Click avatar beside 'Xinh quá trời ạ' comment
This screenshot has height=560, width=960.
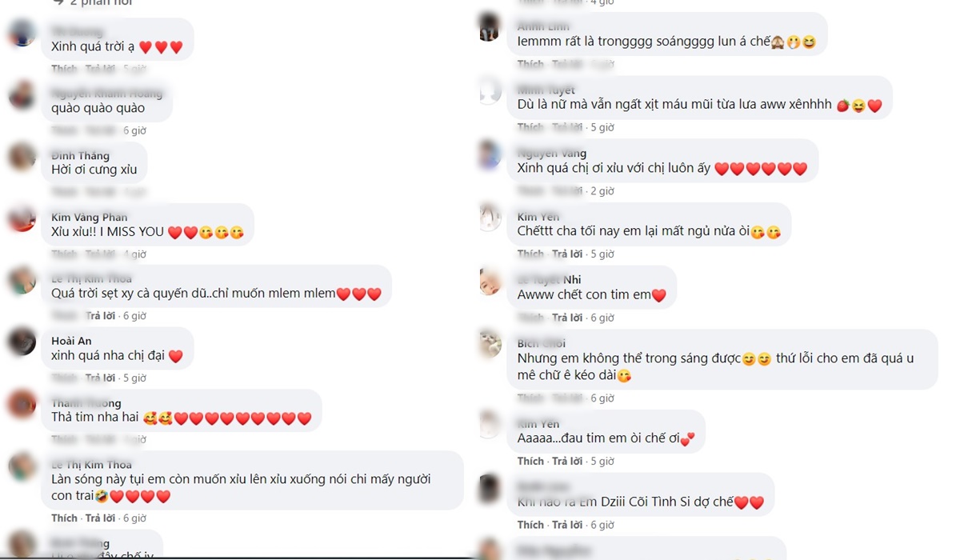[x=22, y=33]
